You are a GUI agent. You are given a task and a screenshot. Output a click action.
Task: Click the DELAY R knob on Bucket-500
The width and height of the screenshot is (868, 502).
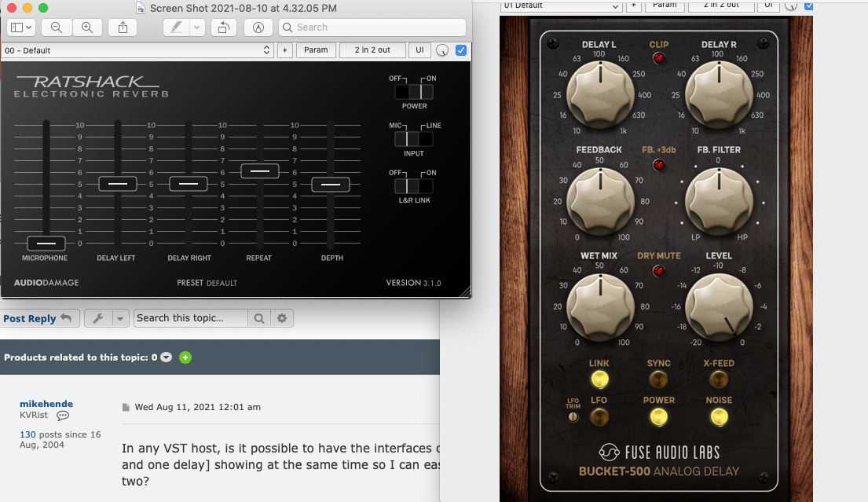[719, 94]
